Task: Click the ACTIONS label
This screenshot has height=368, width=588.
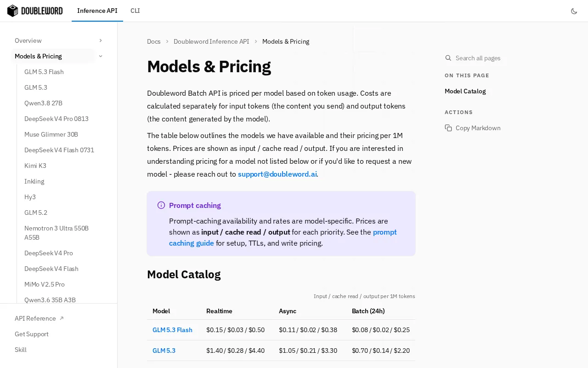Action: [458, 112]
